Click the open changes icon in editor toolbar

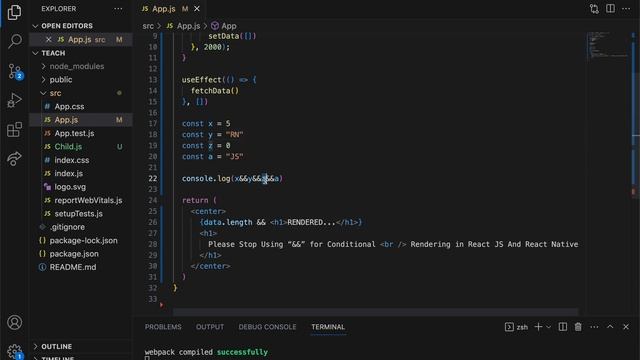(594, 9)
